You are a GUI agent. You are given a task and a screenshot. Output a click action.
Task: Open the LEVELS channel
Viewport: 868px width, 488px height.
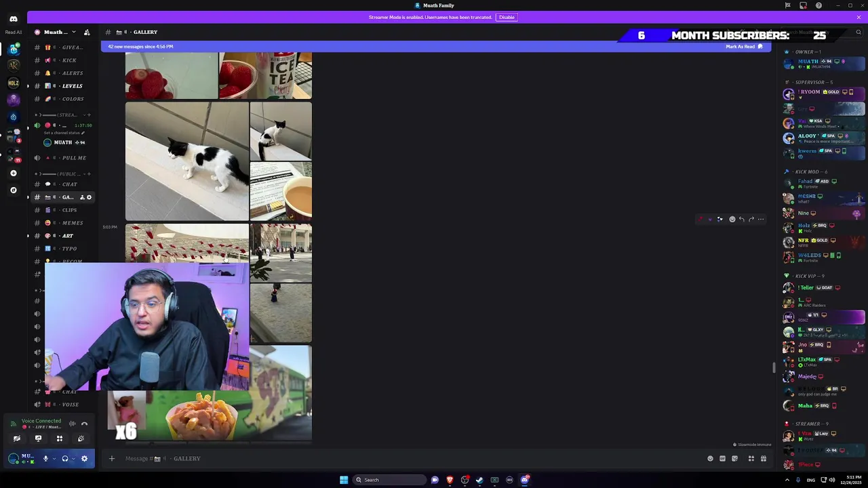click(62, 86)
